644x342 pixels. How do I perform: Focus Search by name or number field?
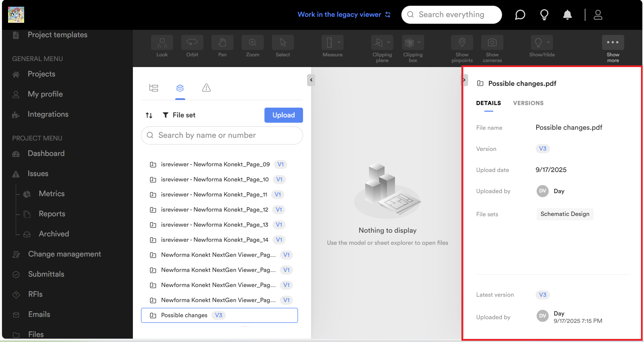(222, 135)
